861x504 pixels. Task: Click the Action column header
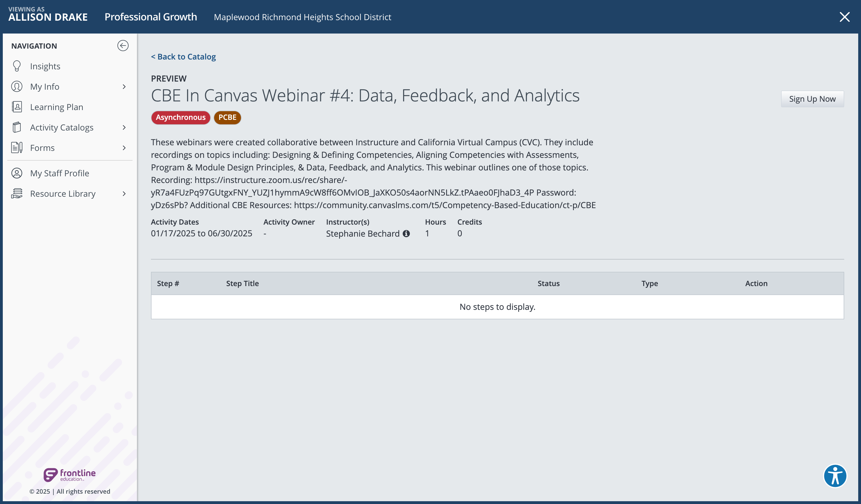point(756,283)
